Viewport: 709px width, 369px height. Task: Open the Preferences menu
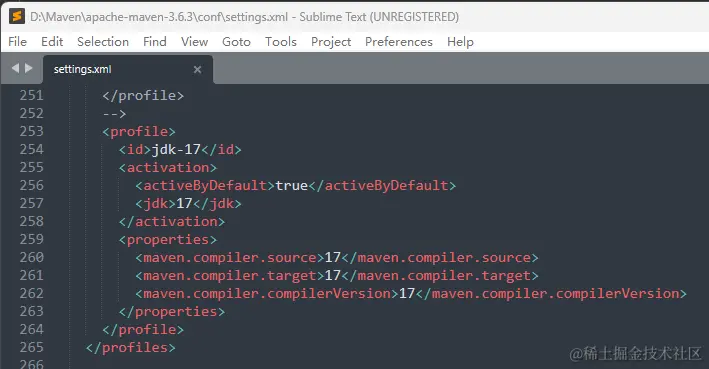tap(399, 42)
